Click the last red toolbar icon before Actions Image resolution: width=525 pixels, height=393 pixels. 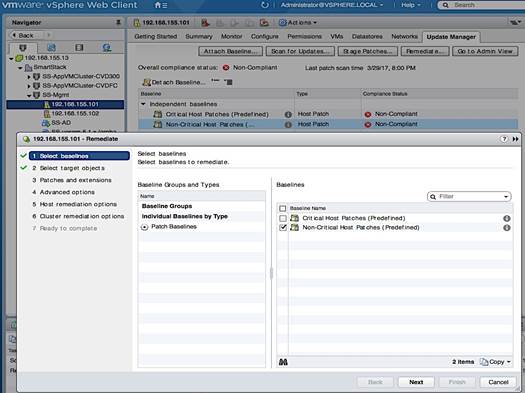pos(264,23)
